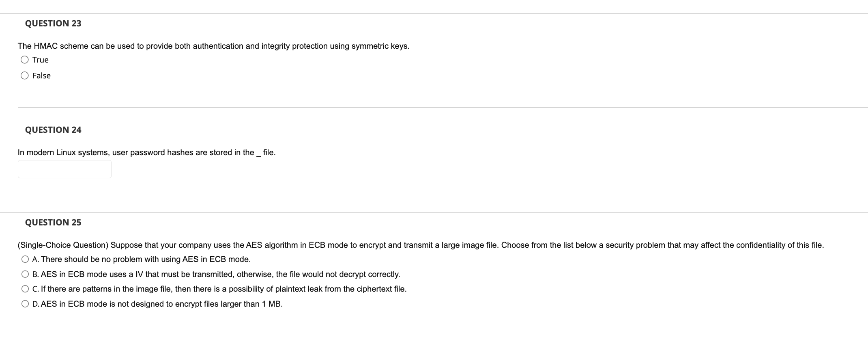Select answer D about files larger than 1 MB
868x342 pixels.
click(x=25, y=303)
